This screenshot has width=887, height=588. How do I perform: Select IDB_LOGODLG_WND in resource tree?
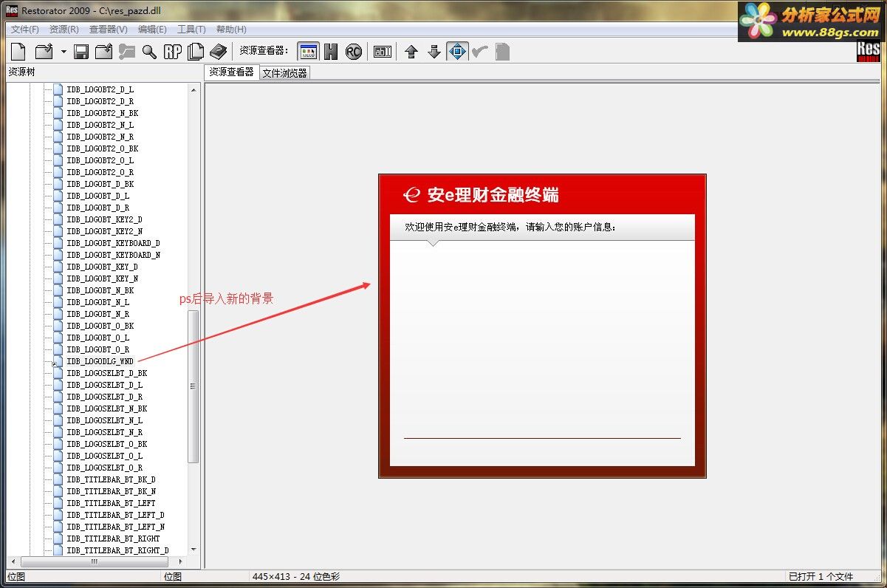100,361
